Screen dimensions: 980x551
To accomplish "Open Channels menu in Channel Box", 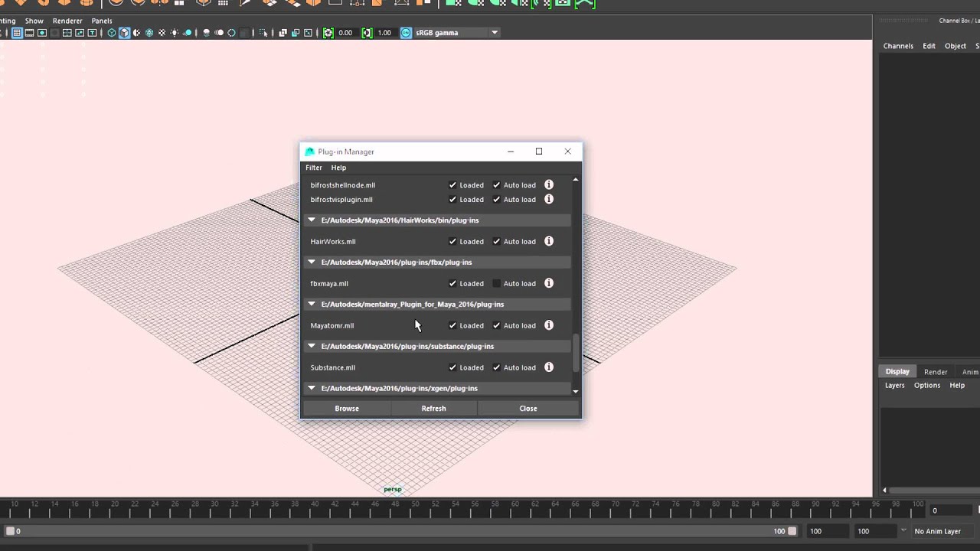I will click(x=898, y=46).
